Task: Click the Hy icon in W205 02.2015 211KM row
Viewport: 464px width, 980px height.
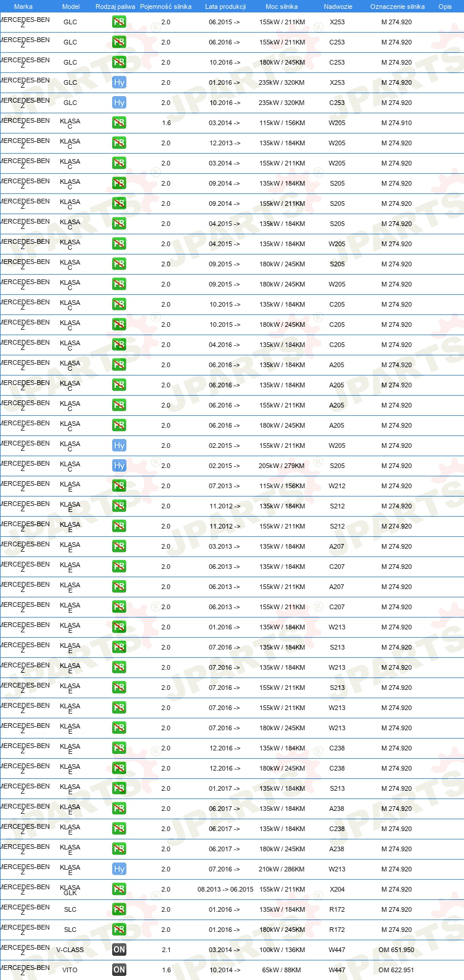Action: [x=119, y=446]
